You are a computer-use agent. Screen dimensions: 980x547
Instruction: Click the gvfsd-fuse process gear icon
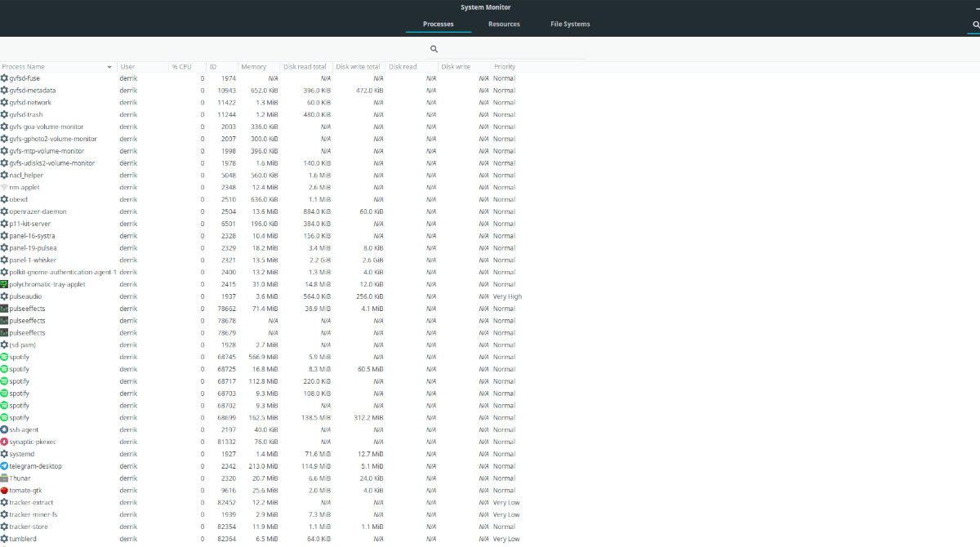[4, 78]
